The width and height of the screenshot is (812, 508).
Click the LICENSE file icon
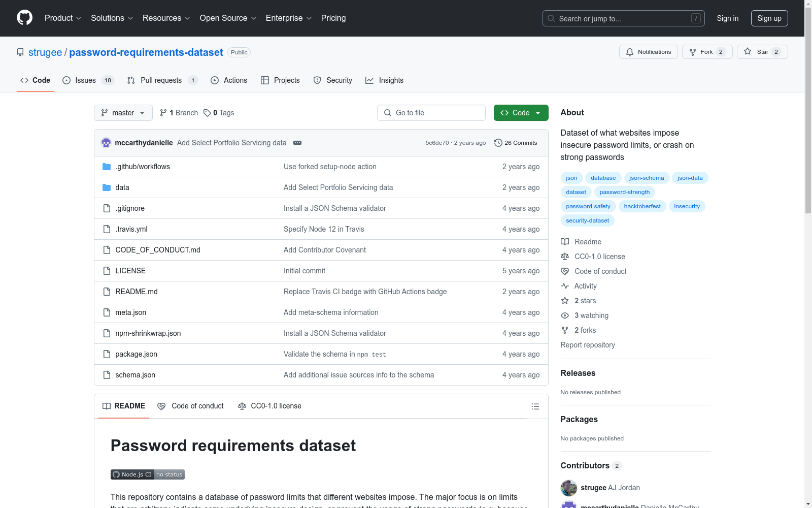click(107, 271)
